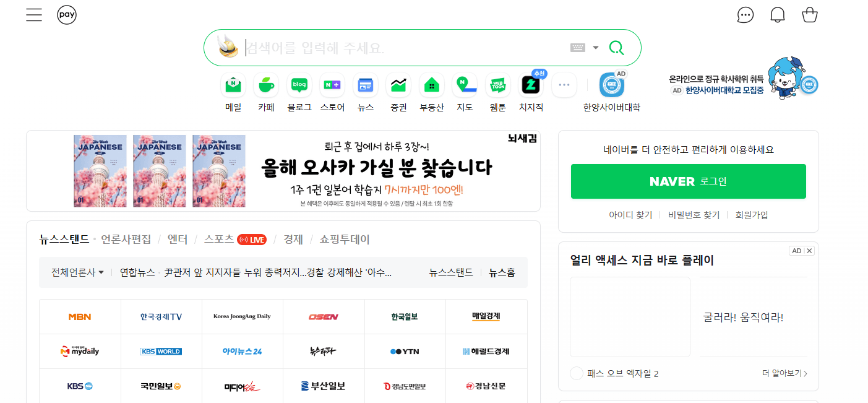Open the 뉴스홈 link

[502, 272]
